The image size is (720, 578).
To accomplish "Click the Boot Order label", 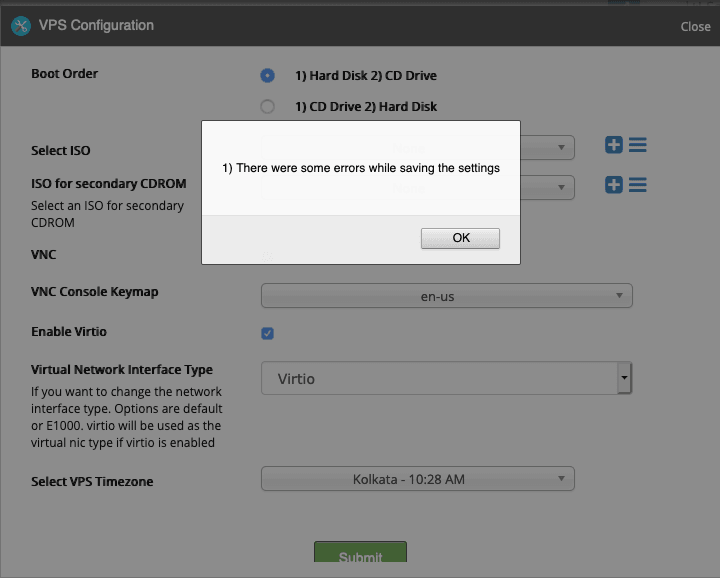I will pos(65,73).
